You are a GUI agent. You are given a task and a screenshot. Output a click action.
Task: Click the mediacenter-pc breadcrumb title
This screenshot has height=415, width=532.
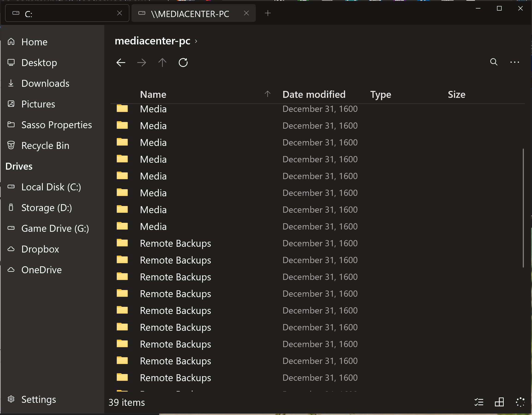152,41
